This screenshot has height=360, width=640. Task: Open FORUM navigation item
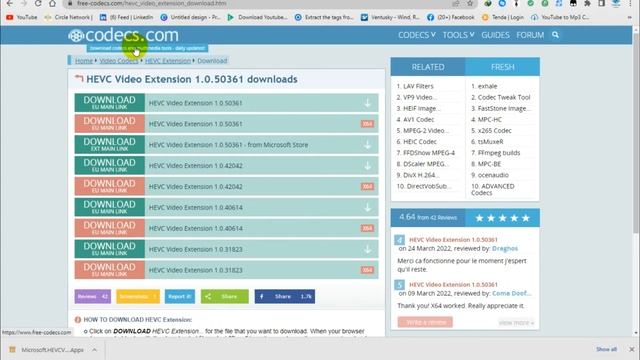530,35
